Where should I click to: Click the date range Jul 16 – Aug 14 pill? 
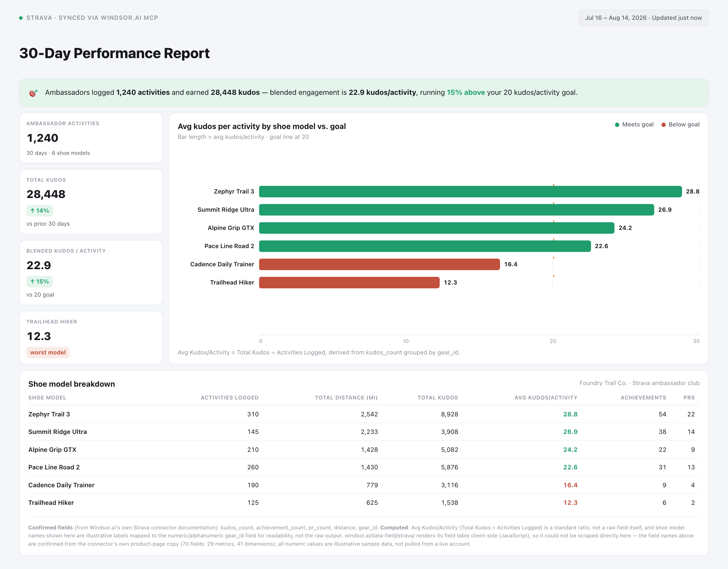pos(643,18)
